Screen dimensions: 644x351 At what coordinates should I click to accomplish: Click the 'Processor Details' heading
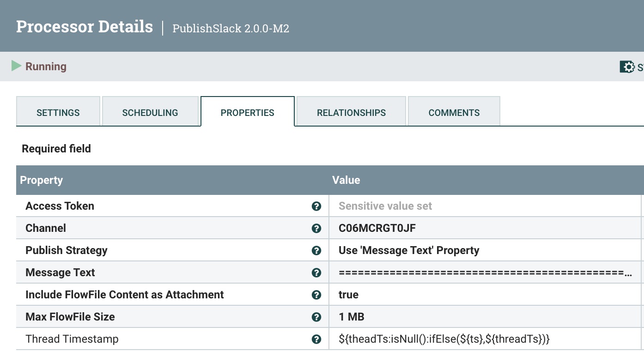point(85,26)
